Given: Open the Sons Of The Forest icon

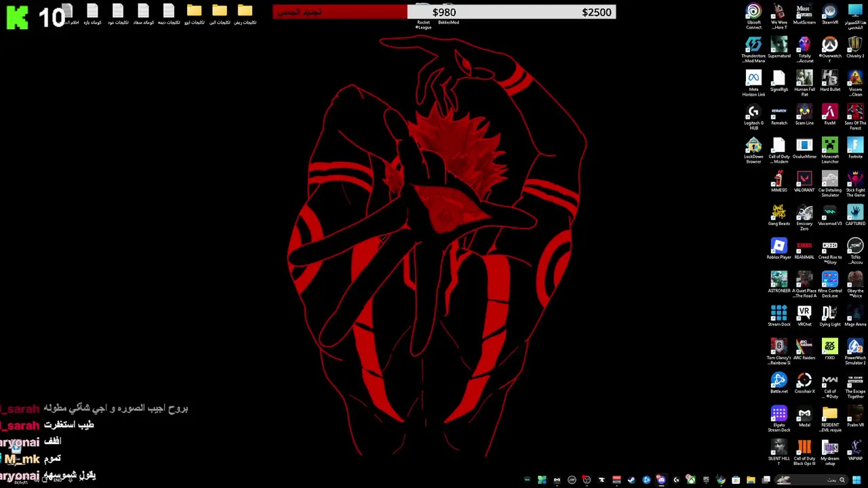Looking at the screenshot, I should [x=855, y=117].
